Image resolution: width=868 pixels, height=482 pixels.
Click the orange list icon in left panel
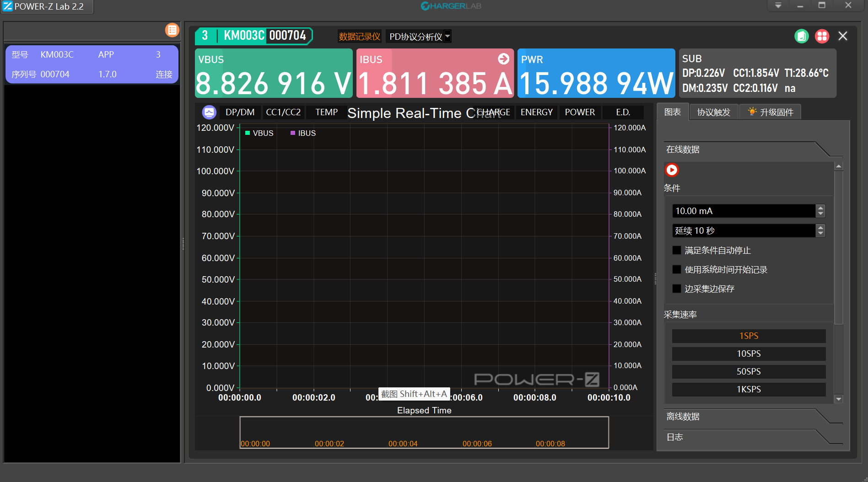(172, 30)
